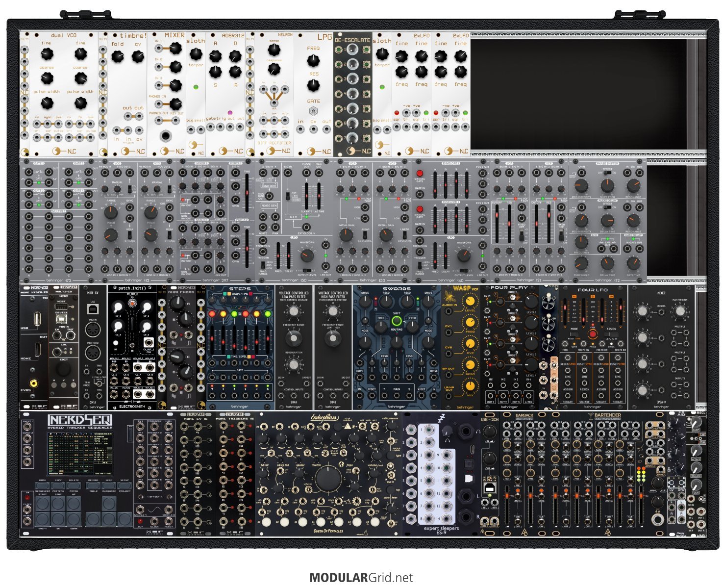Click the Pattern button on NerdSEQ

click(58, 485)
